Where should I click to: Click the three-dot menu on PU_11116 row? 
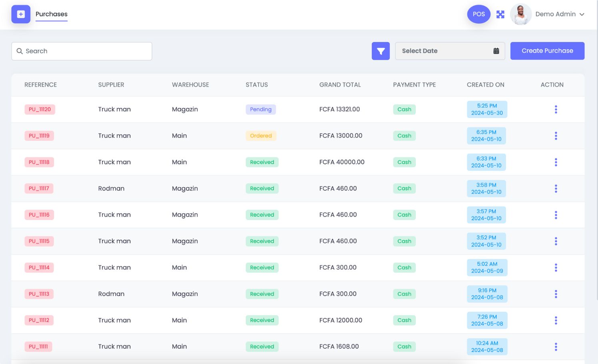click(556, 215)
